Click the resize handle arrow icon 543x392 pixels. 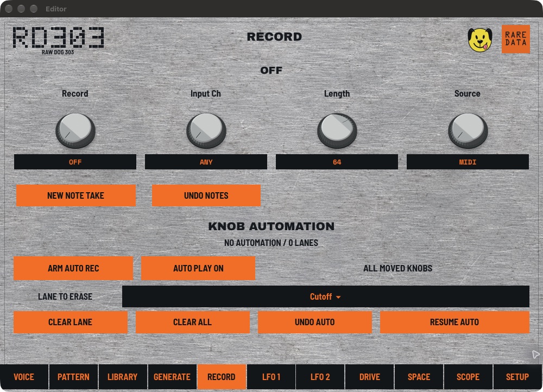(x=535, y=354)
